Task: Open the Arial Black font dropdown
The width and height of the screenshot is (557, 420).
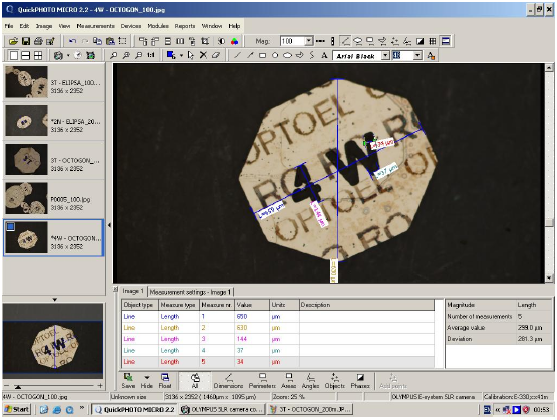Action: tap(385, 55)
